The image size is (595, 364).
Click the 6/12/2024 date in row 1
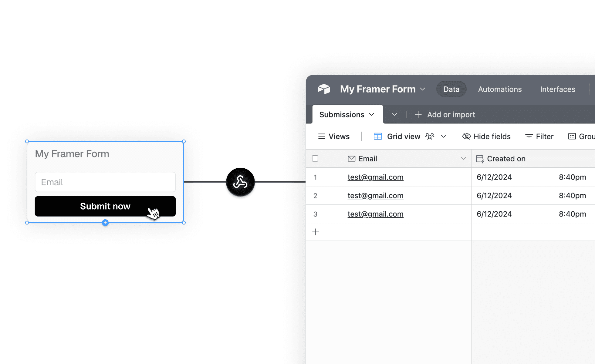[494, 177]
